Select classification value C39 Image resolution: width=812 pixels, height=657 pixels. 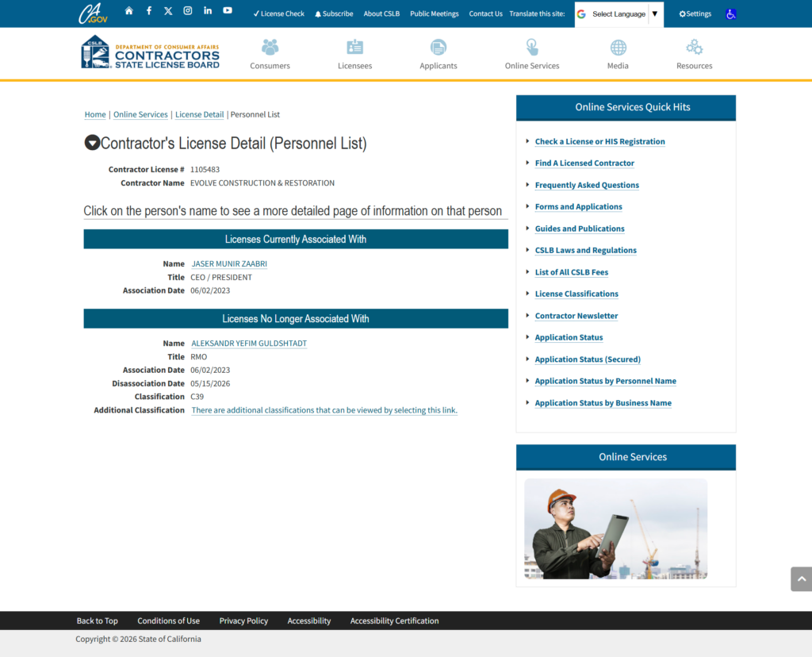[197, 397]
